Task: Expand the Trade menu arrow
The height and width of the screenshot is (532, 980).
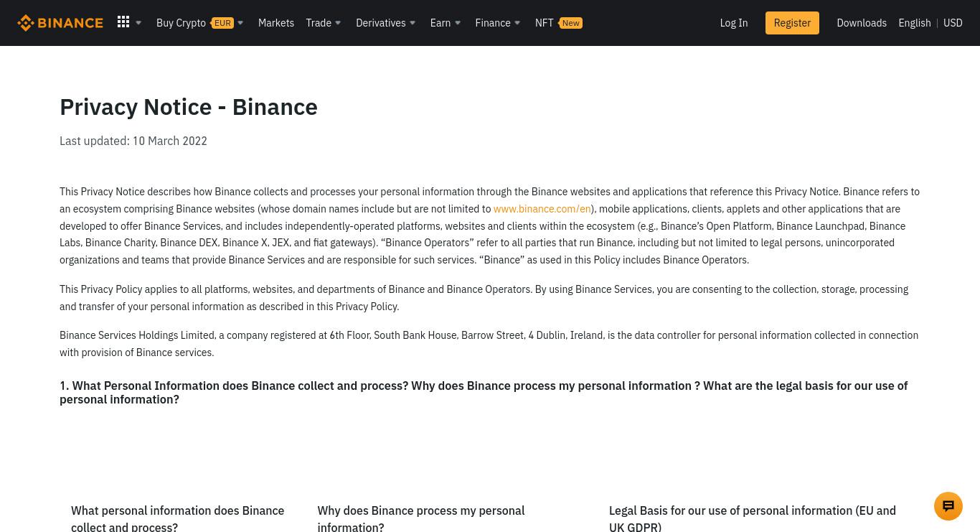Action: pos(338,23)
